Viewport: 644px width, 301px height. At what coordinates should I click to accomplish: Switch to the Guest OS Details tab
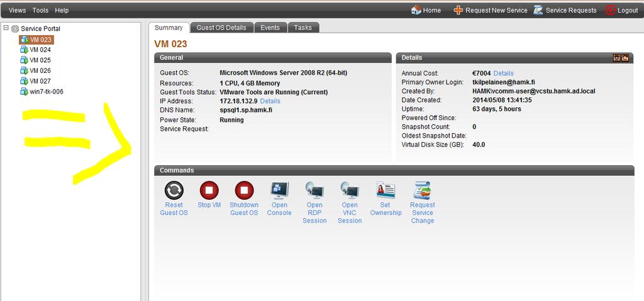[x=221, y=28]
